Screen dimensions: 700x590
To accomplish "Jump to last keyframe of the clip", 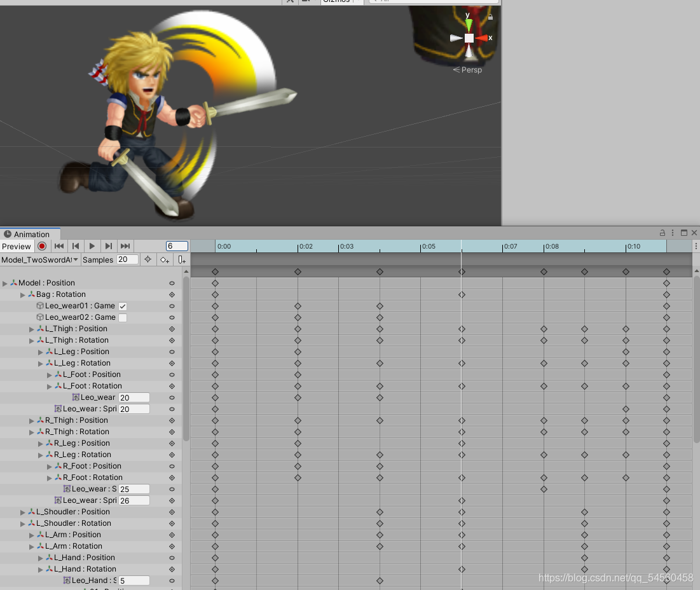I will tap(125, 246).
